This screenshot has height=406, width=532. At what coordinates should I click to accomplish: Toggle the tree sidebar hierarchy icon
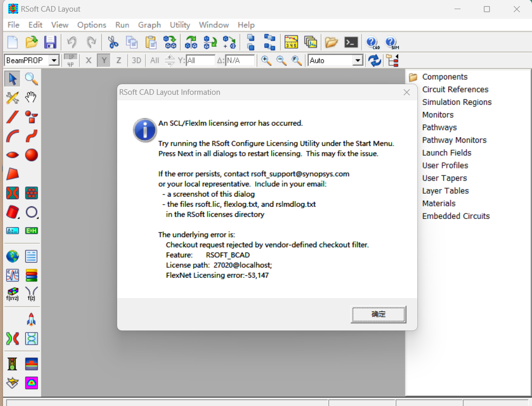coord(392,61)
